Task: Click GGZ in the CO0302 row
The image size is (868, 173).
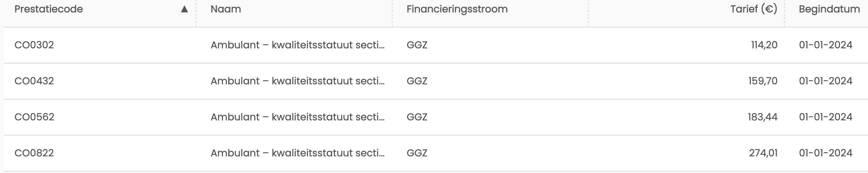Action: (417, 45)
